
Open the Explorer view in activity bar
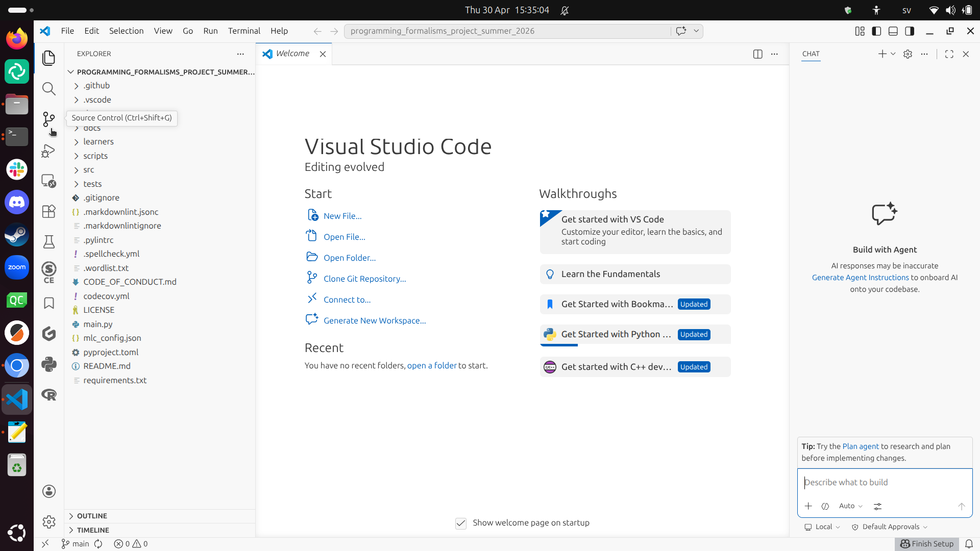coord(49,58)
